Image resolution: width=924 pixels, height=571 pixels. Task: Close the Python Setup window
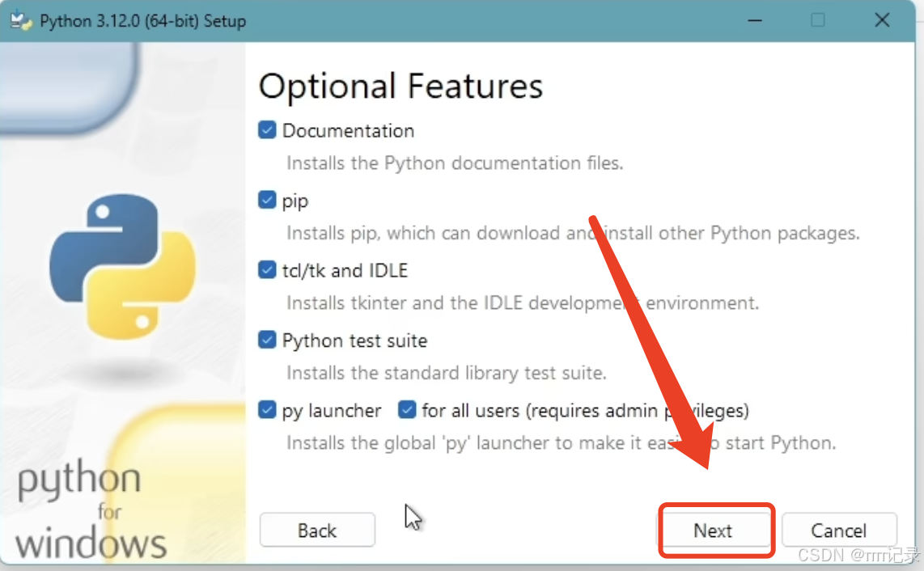tap(882, 21)
